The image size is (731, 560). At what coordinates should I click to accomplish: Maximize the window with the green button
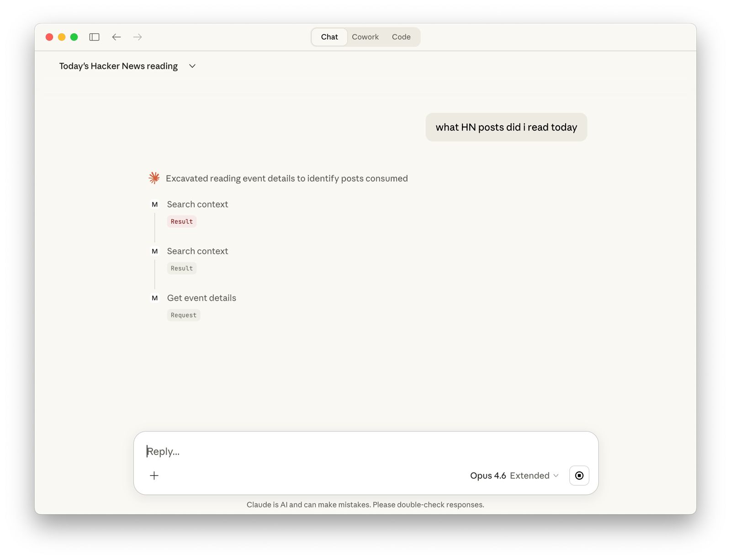point(74,37)
